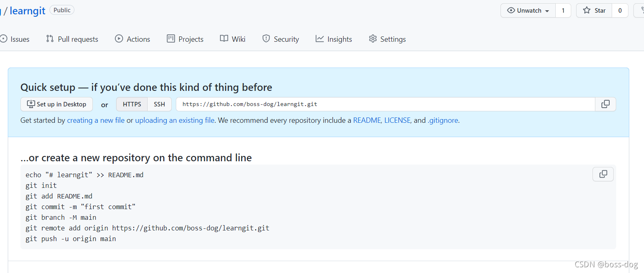Viewport: 644px width, 273px height.
Task: Click the Wiki book icon
Action: [x=224, y=38]
